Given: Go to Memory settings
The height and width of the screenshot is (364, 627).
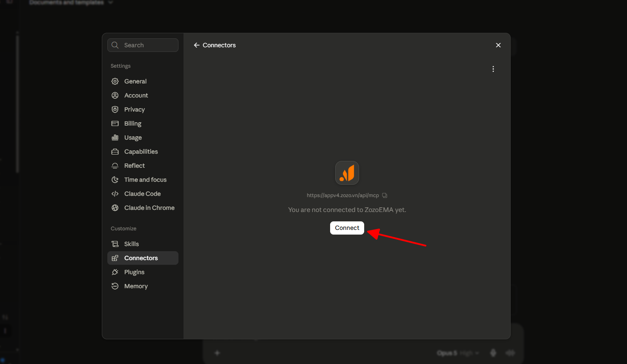Looking at the screenshot, I should pyautogui.click(x=143, y=286).
